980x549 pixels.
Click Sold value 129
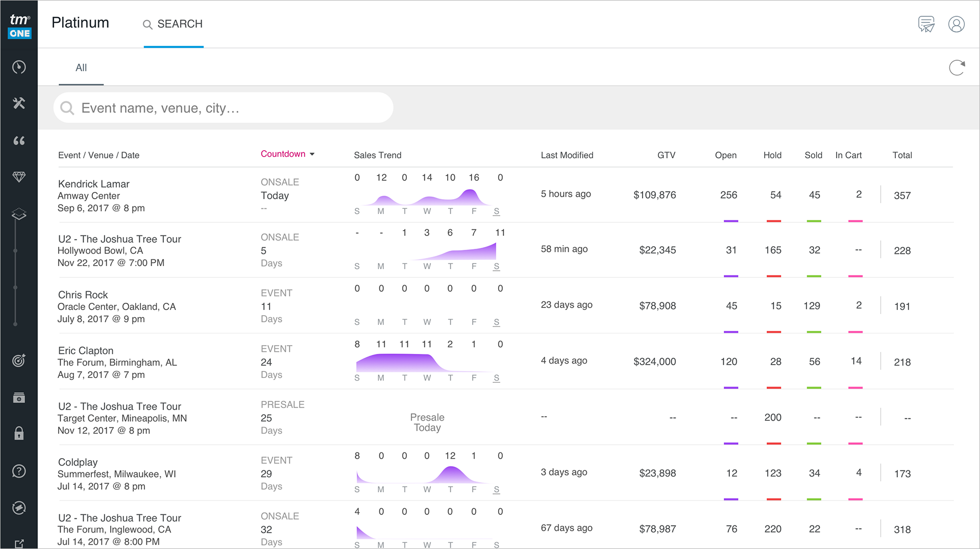812,305
